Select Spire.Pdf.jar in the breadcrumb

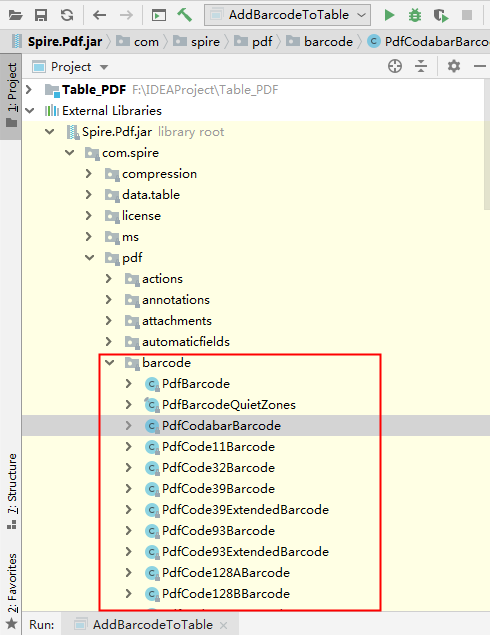tap(57, 41)
